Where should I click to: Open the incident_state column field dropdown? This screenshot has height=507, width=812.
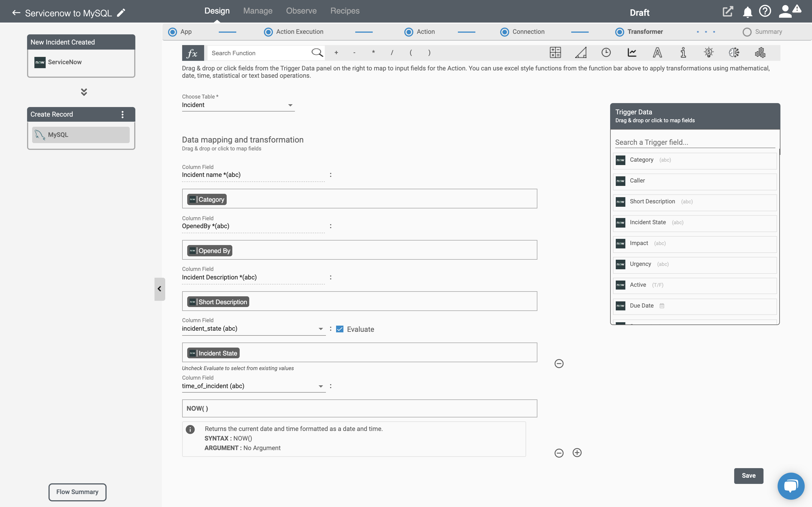(320, 328)
